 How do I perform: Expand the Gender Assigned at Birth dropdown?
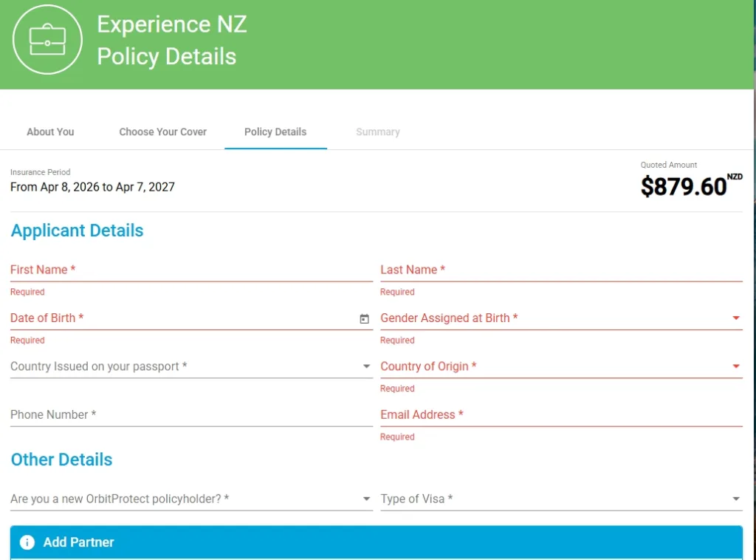pyautogui.click(x=735, y=318)
